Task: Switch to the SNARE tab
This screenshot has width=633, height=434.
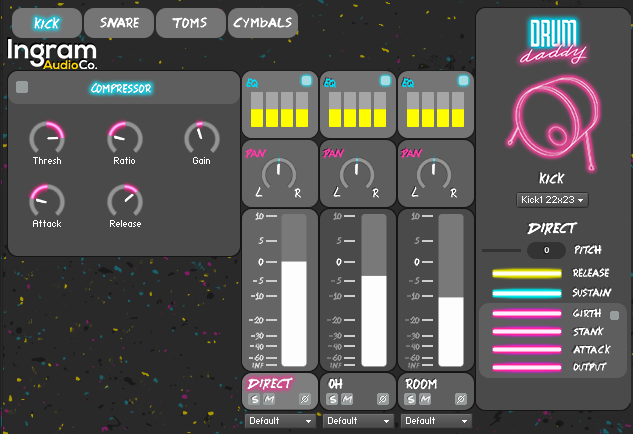Action: (119, 23)
